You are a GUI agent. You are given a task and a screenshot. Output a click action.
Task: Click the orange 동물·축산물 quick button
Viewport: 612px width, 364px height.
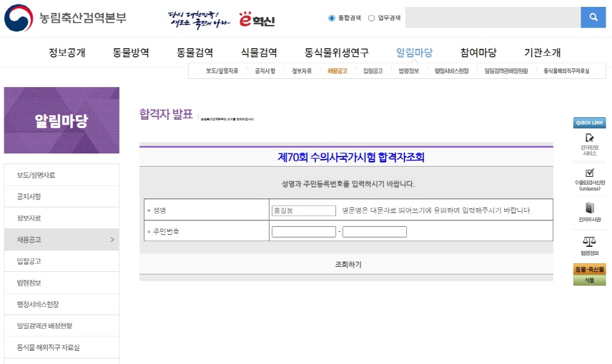click(x=589, y=269)
